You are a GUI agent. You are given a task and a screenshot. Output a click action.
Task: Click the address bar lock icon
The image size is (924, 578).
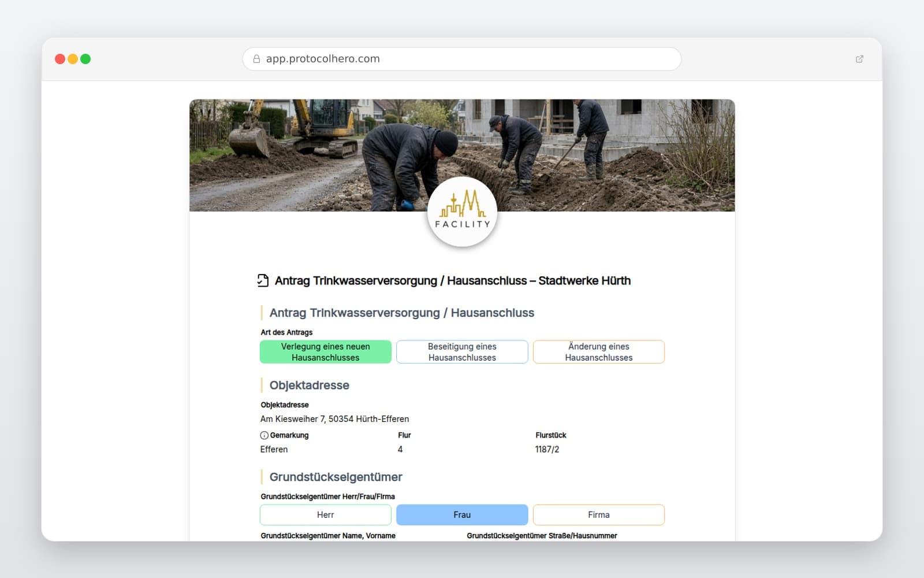[x=256, y=59]
